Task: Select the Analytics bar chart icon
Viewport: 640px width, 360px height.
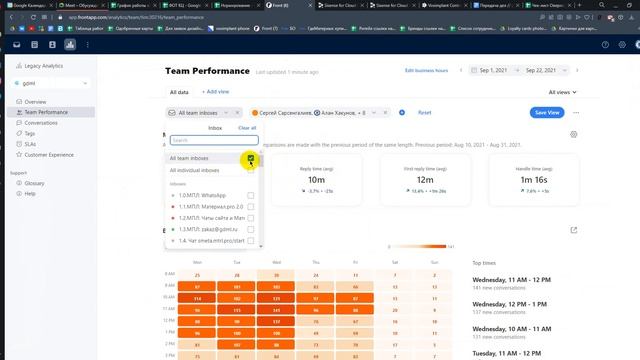Action: (70, 45)
